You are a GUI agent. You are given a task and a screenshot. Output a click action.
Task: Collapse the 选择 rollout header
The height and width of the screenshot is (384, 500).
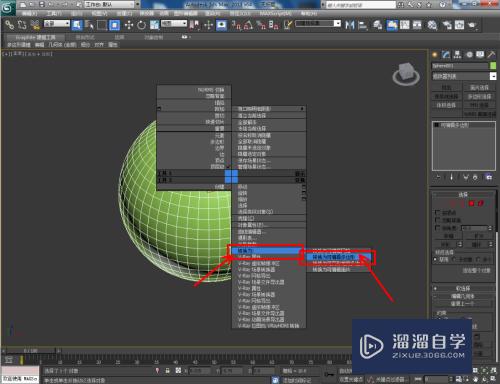coord(464,194)
